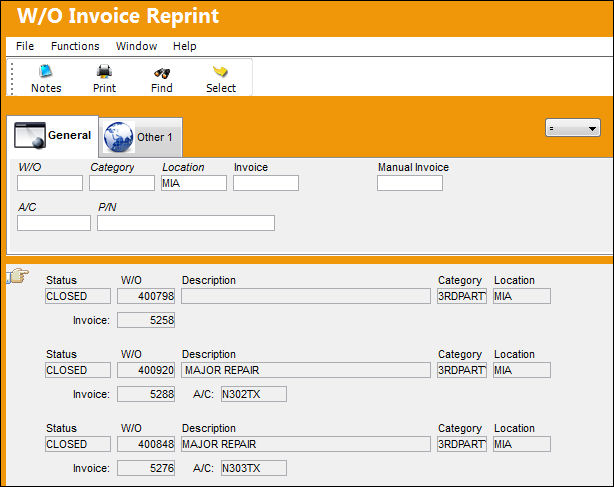614x487 pixels.
Task: Select W/O number 400920
Action: point(146,370)
